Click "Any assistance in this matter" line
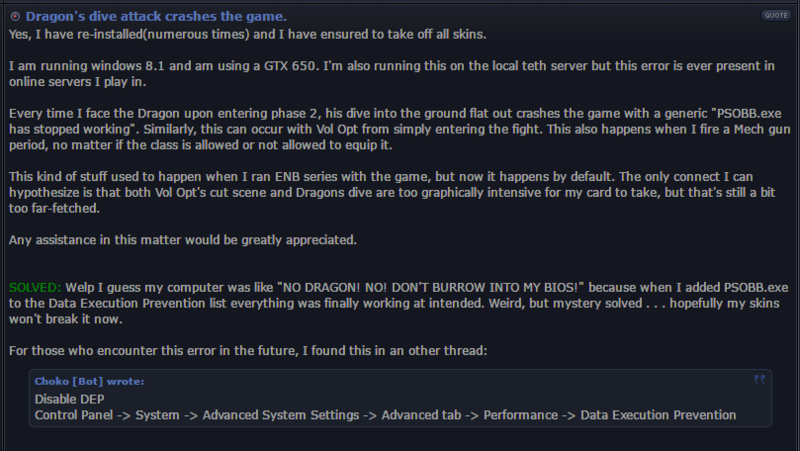 click(x=183, y=240)
